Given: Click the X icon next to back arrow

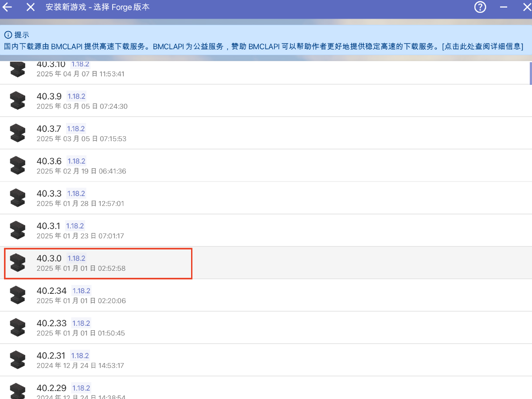Looking at the screenshot, I should (x=30, y=8).
